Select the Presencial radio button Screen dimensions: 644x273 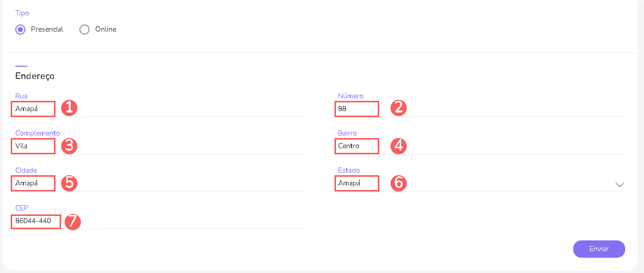click(x=20, y=30)
